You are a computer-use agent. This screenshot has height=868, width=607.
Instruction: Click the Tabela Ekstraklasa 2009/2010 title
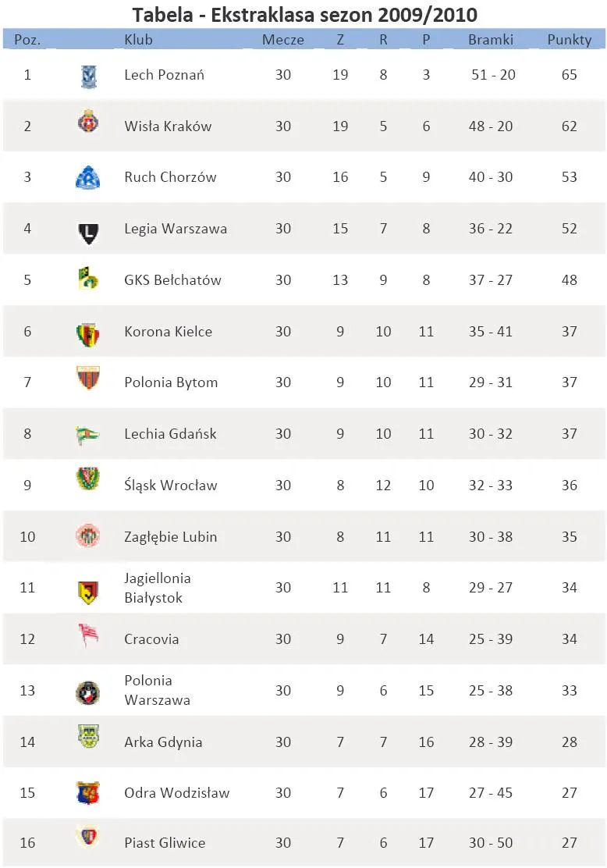(x=304, y=15)
